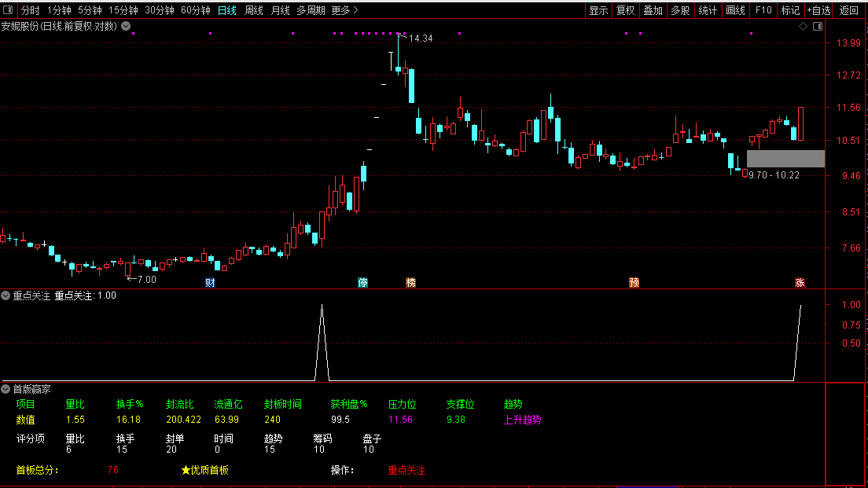This screenshot has width=868, height=488.
Task: Click the 换手% value 16.18
Action: 128,420
